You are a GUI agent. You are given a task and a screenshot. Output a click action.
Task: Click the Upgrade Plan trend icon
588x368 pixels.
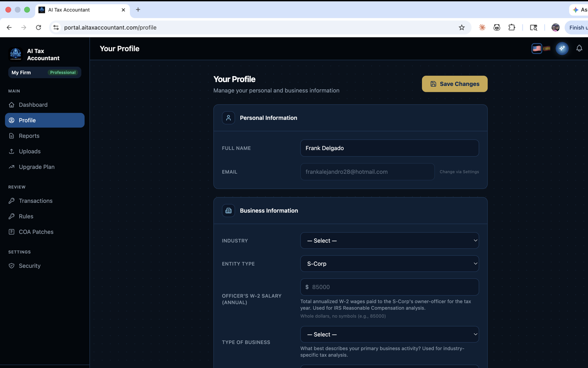pyautogui.click(x=11, y=167)
